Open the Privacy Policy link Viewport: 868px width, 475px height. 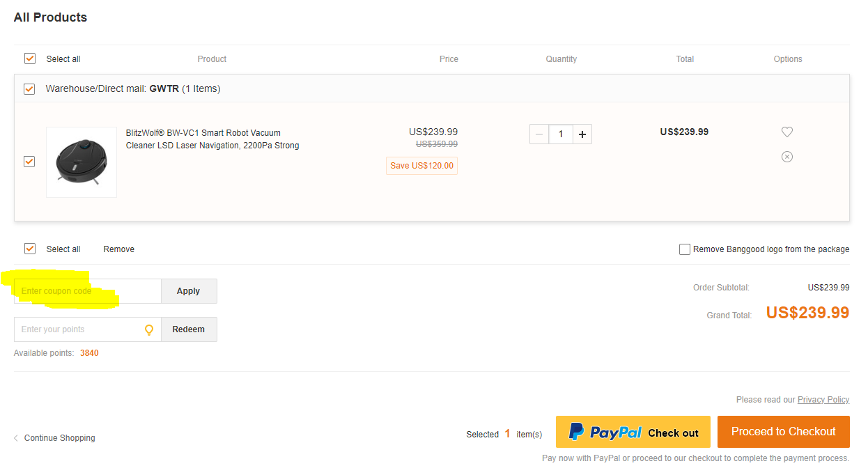pyautogui.click(x=823, y=400)
